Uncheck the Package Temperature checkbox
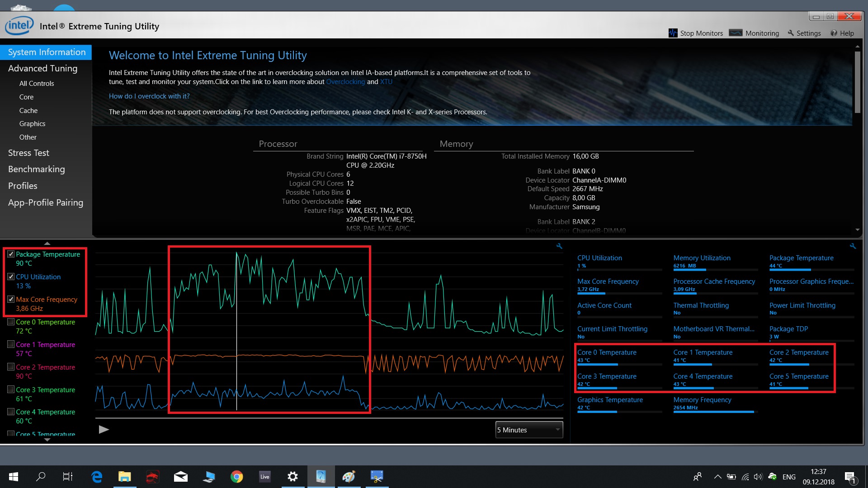 pyautogui.click(x=11, y=254)
